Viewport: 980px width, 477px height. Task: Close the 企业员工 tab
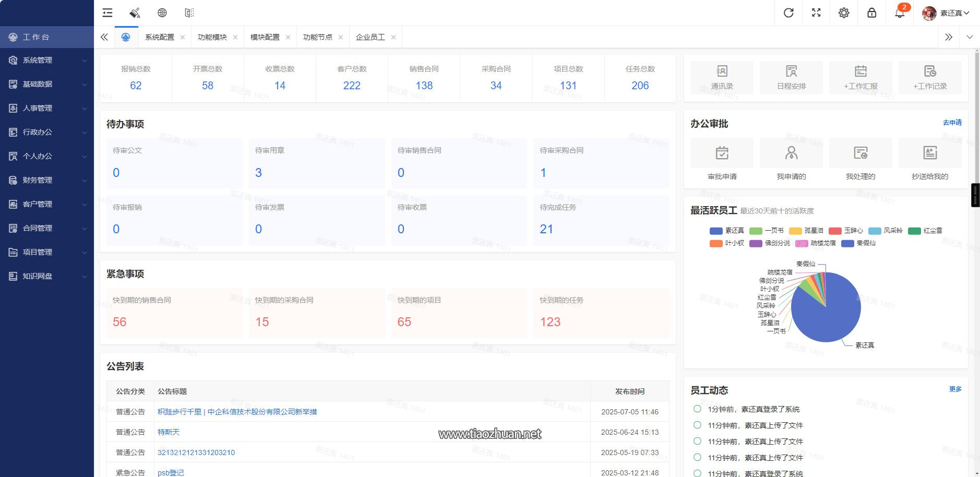[393, 37]
